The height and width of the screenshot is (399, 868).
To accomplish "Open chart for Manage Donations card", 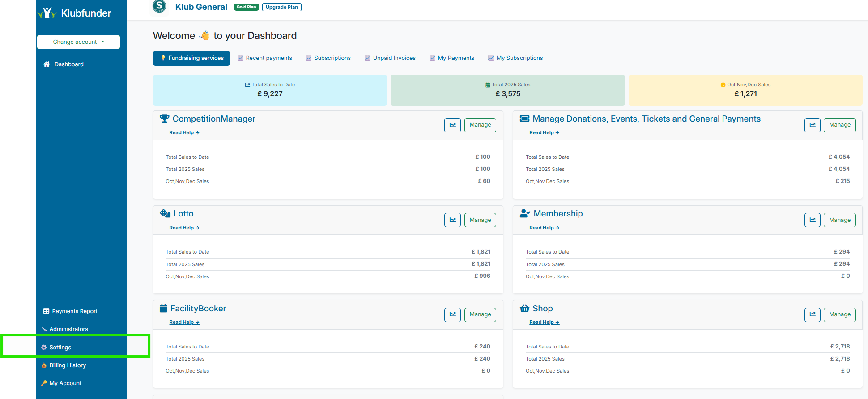I will pyautogui.click(x=813, y=125).
